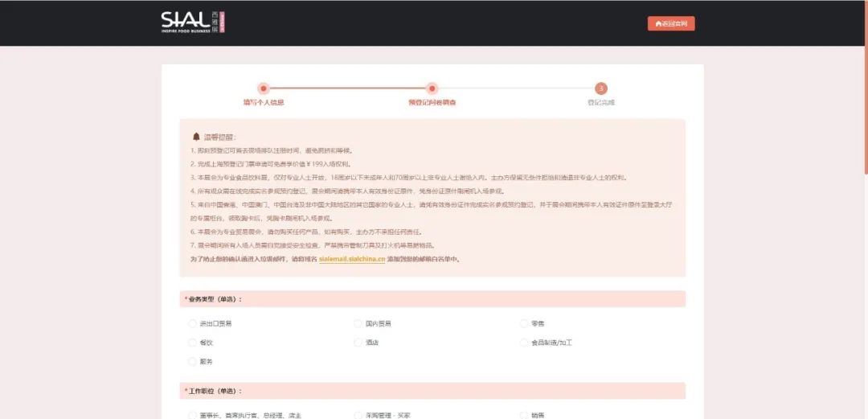The image size is (868, 419).
Task: Select the 服务 radio option
Action: tap(192, 362)
